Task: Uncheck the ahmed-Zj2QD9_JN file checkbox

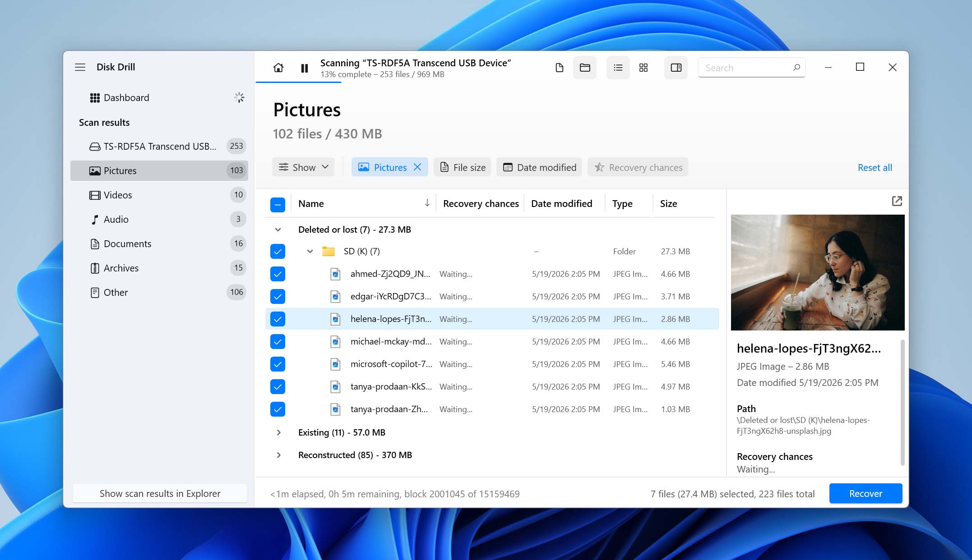Action: pyautogui.click(x=278, y=274)
